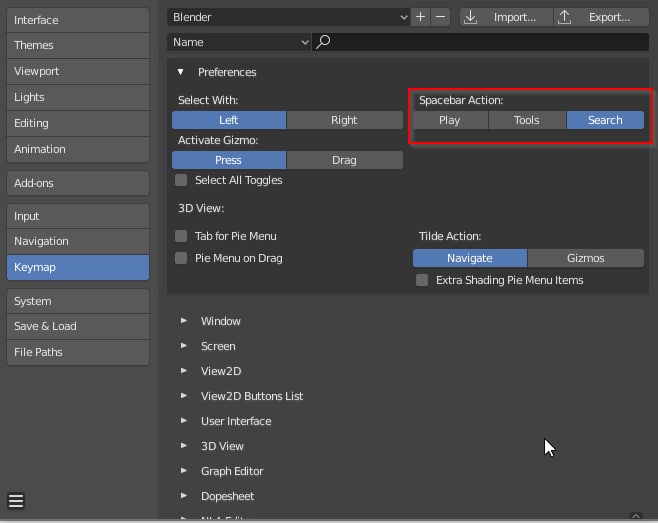Enable Extra Shading Pie Menu Items
This screenshot has width=658, height=523.
pos(422,280)
